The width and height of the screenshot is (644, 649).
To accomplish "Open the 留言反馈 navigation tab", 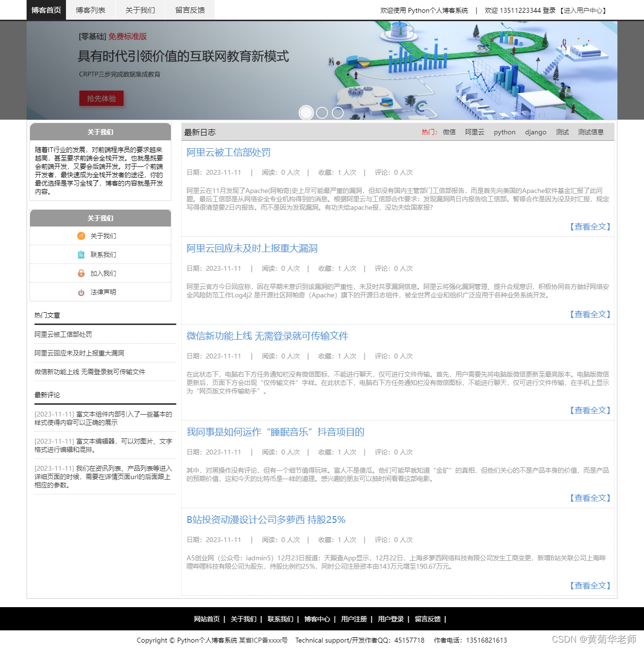I will pos(189,10).
